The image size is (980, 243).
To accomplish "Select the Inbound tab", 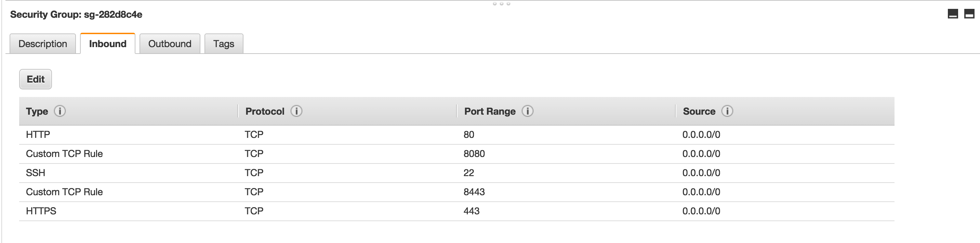I will (x=108, y=44).
